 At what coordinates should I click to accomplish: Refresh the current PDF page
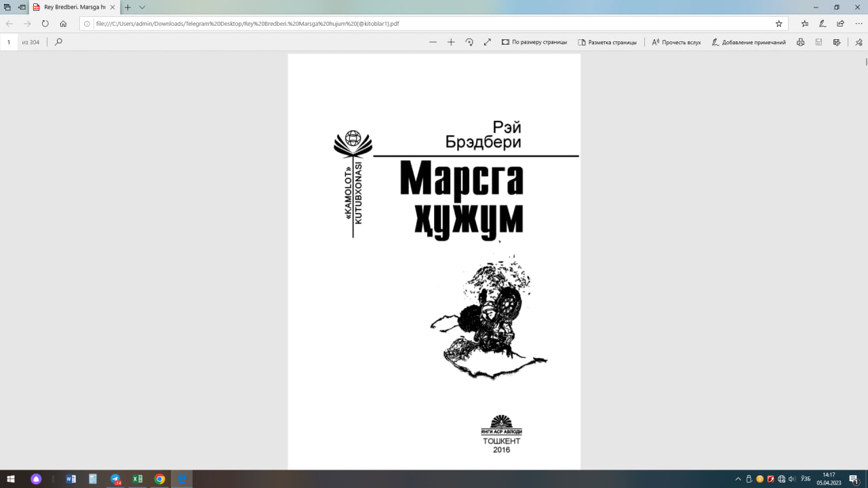[x=45, y=23]
